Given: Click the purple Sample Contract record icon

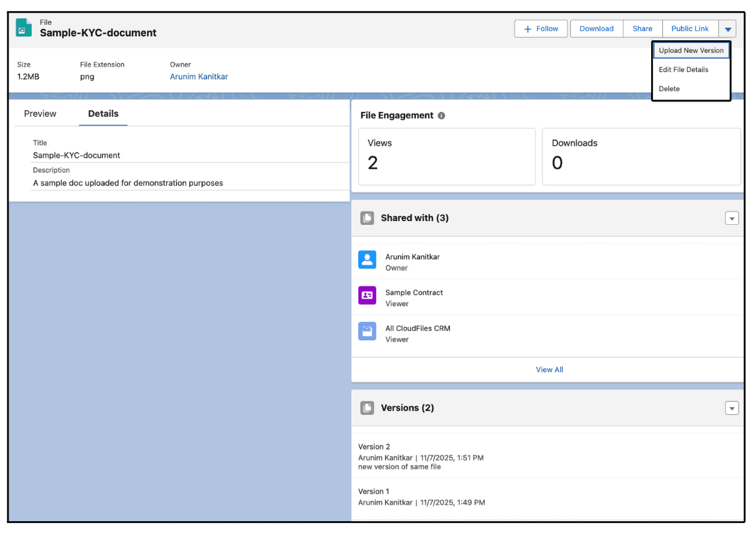Looking at the screenshot, I should click(367, 295).
